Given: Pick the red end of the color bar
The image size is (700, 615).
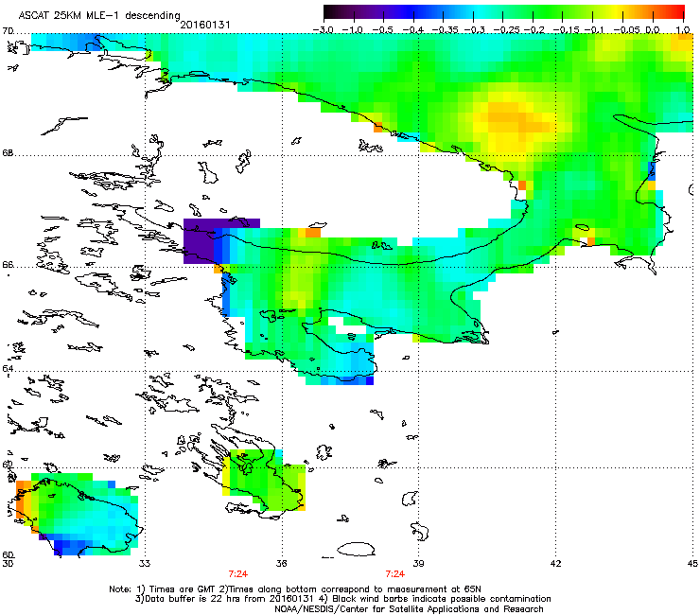Looking at the screenshot, I should pyautogui.click(x=676, y=11).
